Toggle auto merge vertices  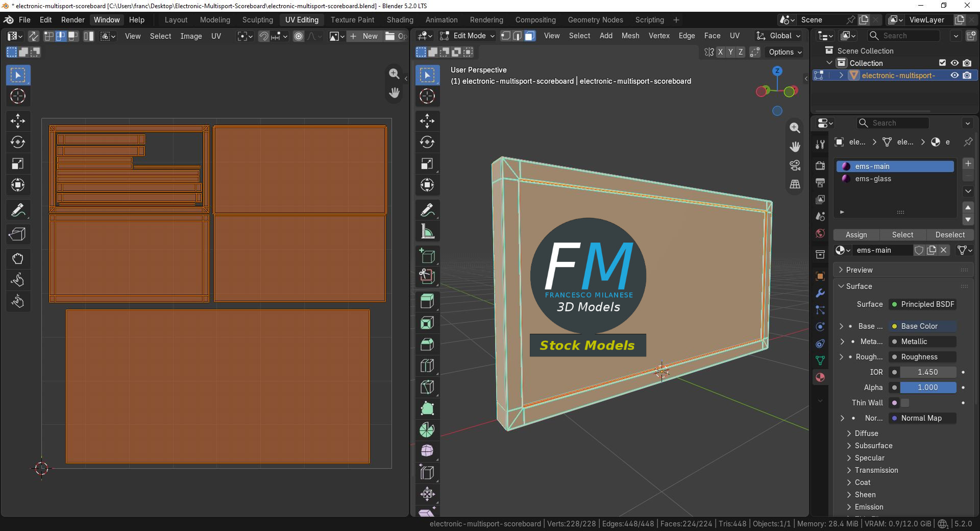coord(755,52)
